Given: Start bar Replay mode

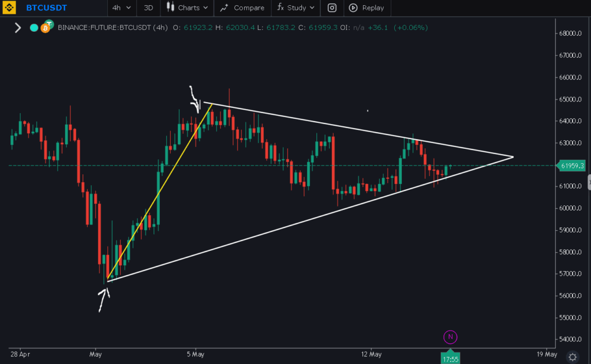Looking at the screenshot, I should (x=366, y=8).
